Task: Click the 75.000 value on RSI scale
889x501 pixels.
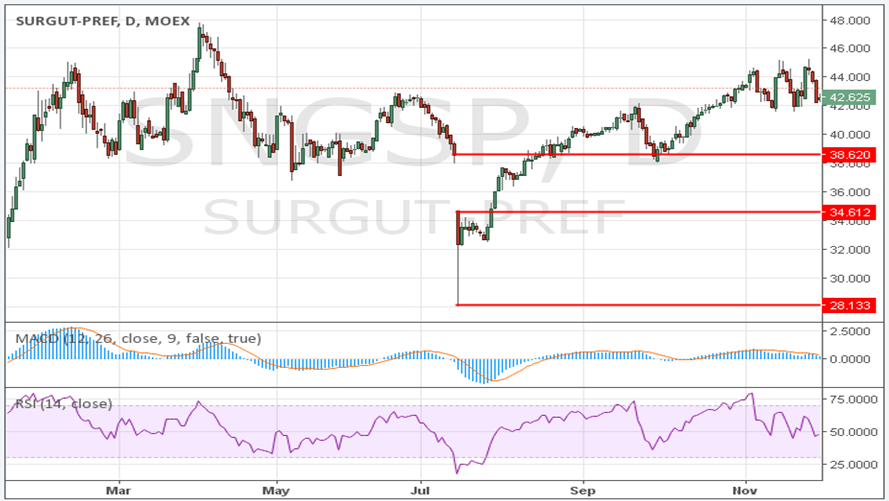Action: coord(854,399)
